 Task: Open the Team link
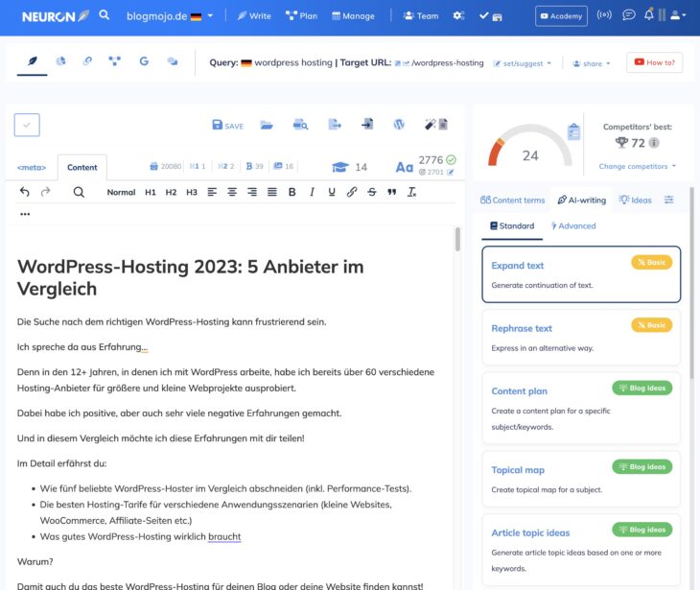tap(421, 15)
